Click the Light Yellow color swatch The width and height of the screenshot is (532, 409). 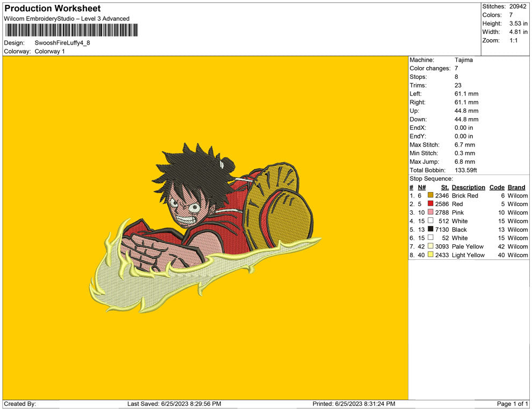click(430, 254)
